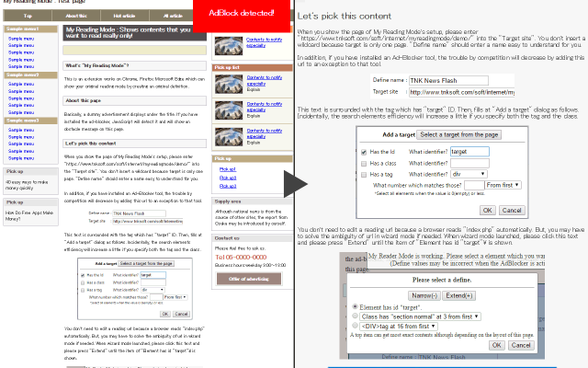Select the DIV tag at 16 radio button
The height and width of the screenshot is (368, 588).
(x=355, y=326)
